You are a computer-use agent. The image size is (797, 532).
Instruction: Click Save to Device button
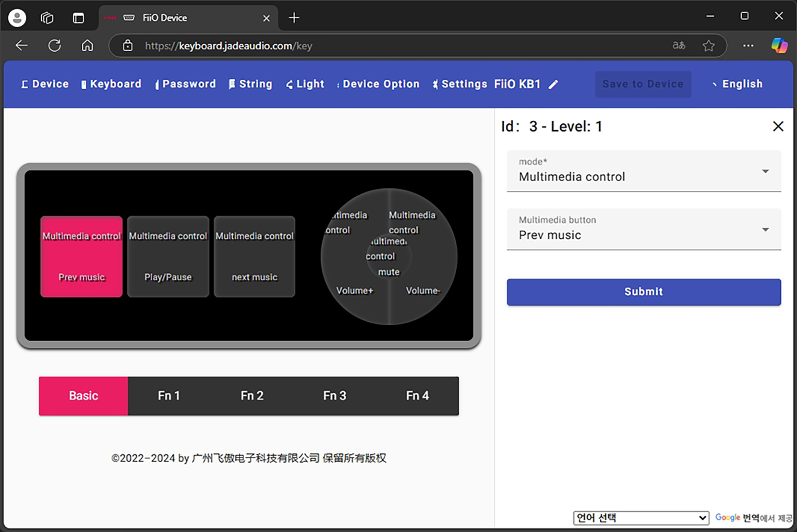tap(643, 84)
